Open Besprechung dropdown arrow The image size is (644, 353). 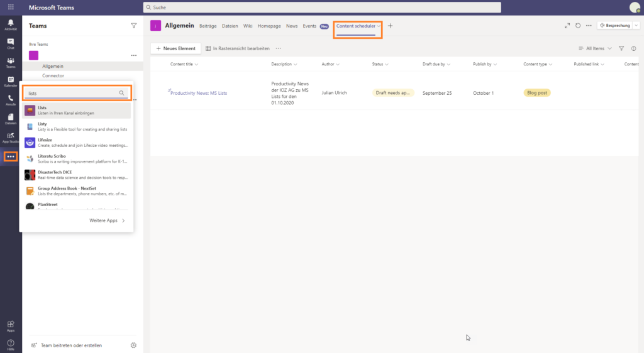click(x=636, y=25)
